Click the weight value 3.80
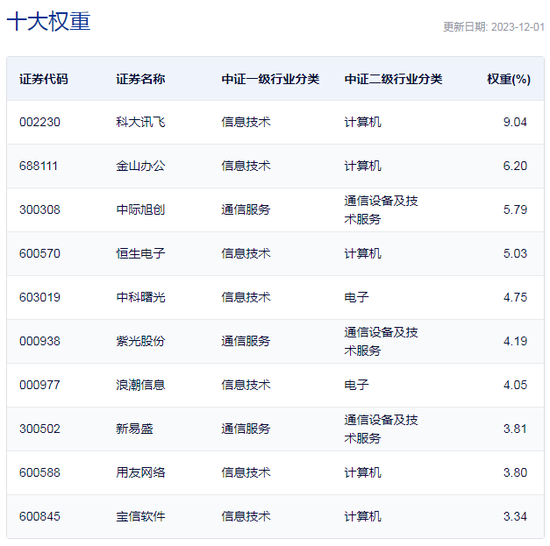Image resolution: width=550 pixels, height=546 pixels. 515,473
